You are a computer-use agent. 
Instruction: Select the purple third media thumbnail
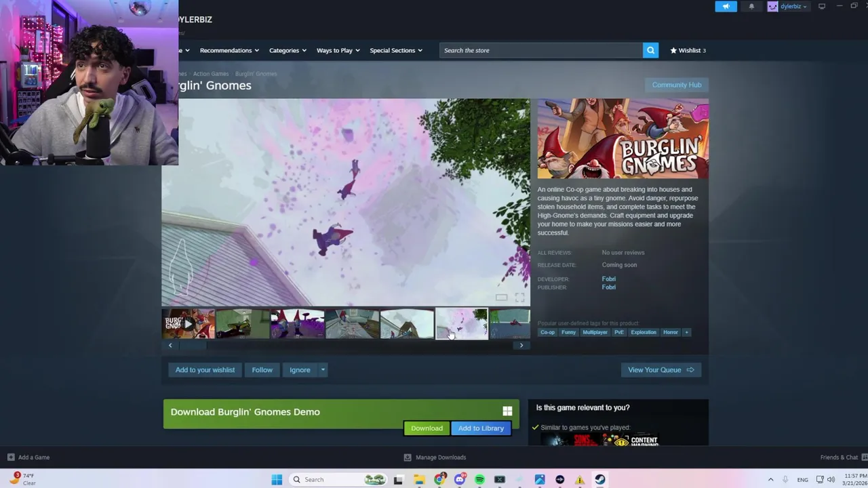click(297, 324)
